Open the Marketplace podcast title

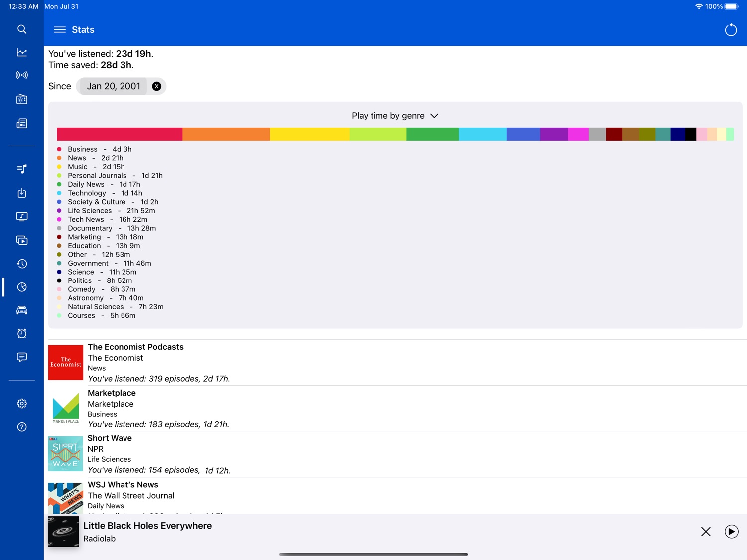click(x=112, y=393)
